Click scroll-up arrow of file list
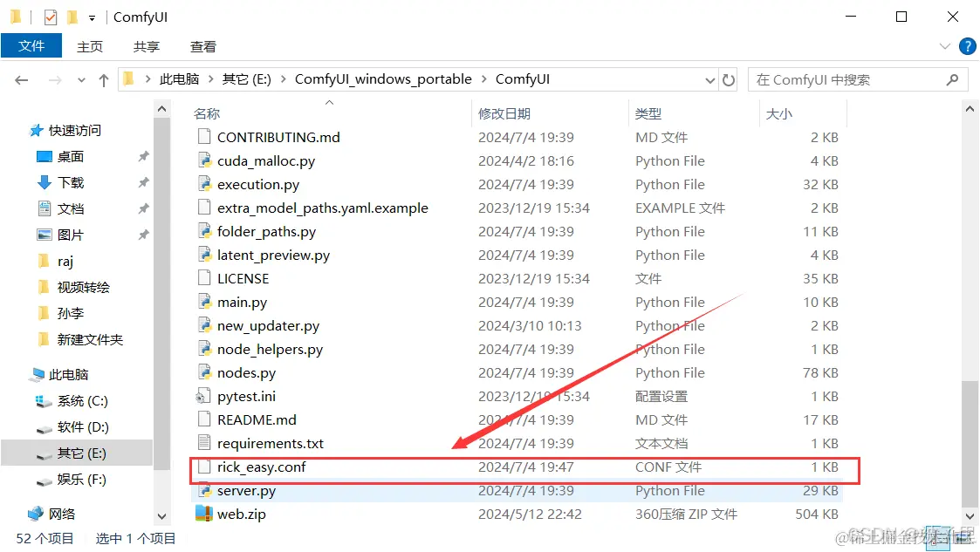The width and height of the screenshot is (980, 552). point(970,109)
